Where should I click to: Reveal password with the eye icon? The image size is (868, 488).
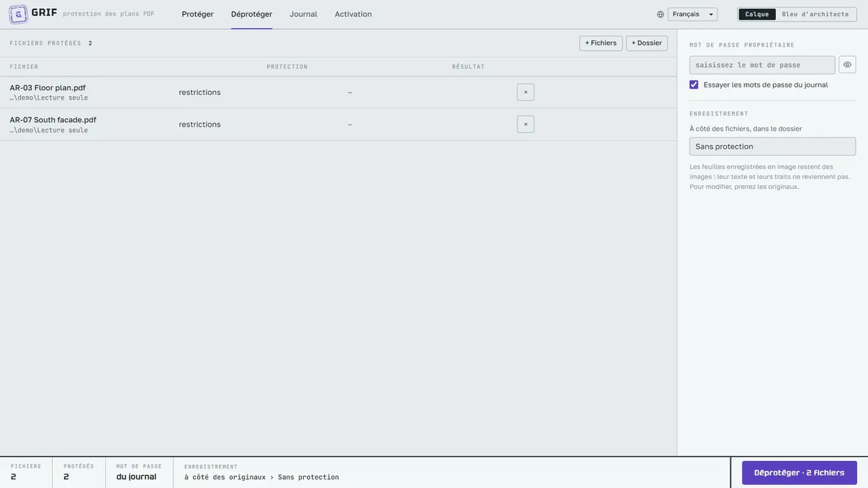[847, 65]
